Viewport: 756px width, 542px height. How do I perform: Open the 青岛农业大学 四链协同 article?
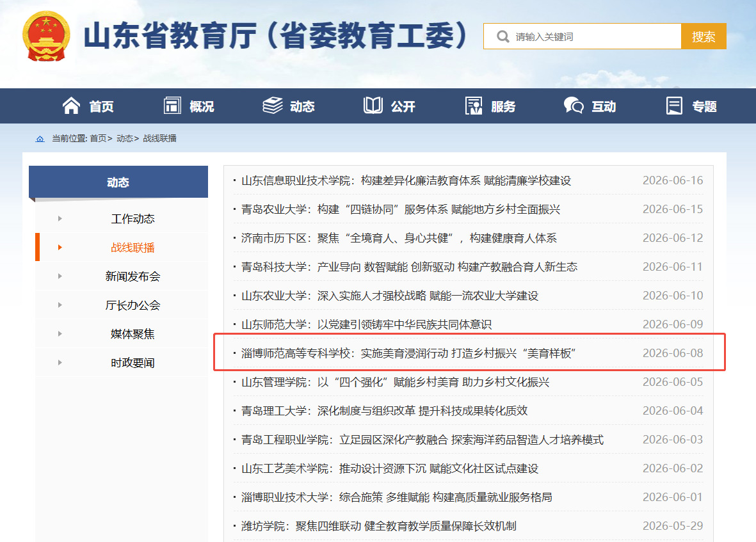pos(401,209)
